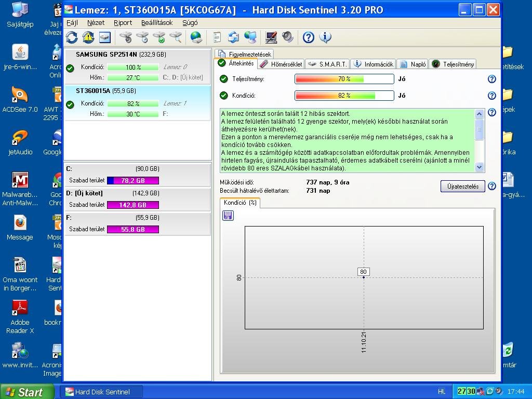Click Hard Disk Sentinel taskbar button
532x399 pixels.
click(x=101, y=392)
